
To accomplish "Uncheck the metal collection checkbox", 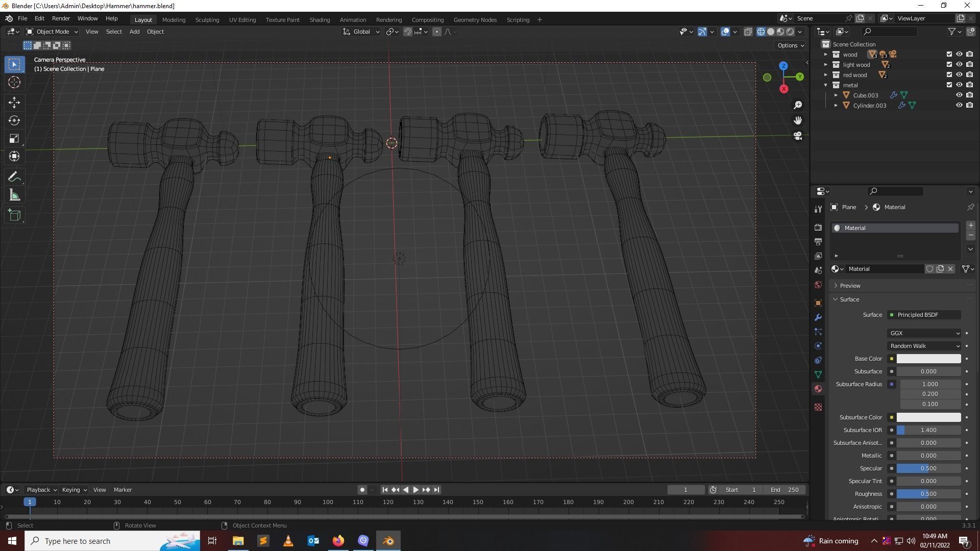I will 949,85.
